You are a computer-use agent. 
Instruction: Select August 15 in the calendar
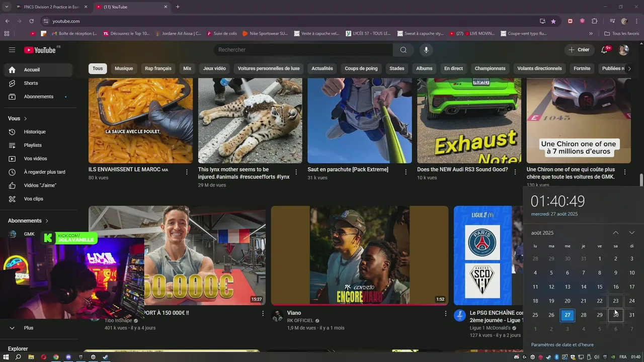tap(600, 287)
